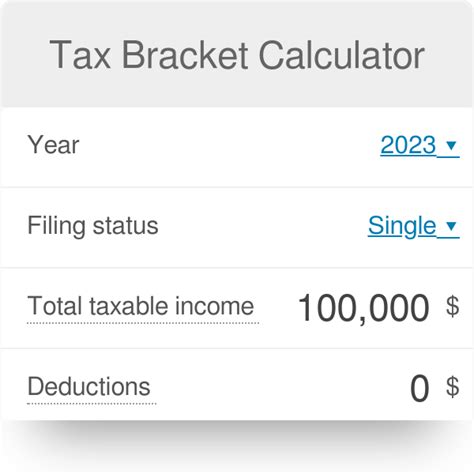474x474 pixels.
Task: Click the Tax Bracket Calculator title
Action: [x=237, y=55]
